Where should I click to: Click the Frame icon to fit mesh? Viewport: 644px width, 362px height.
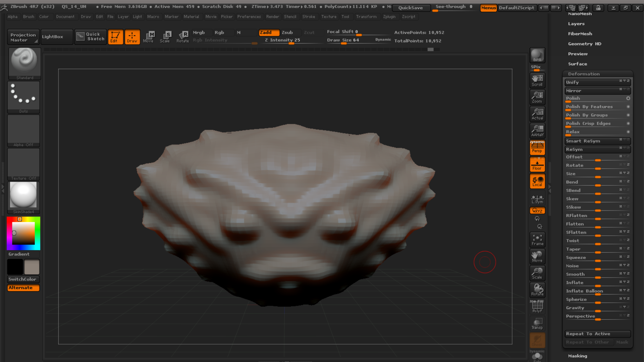tap(537, 239)
